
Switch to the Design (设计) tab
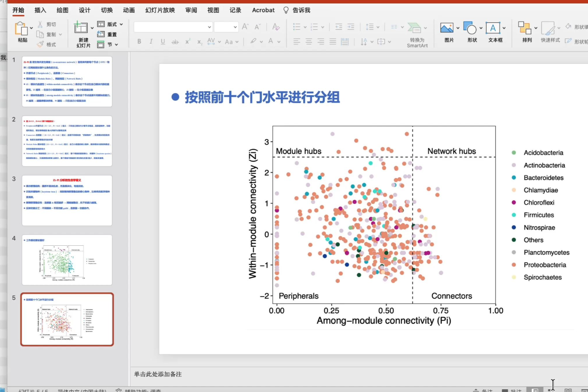coord(84,10)
